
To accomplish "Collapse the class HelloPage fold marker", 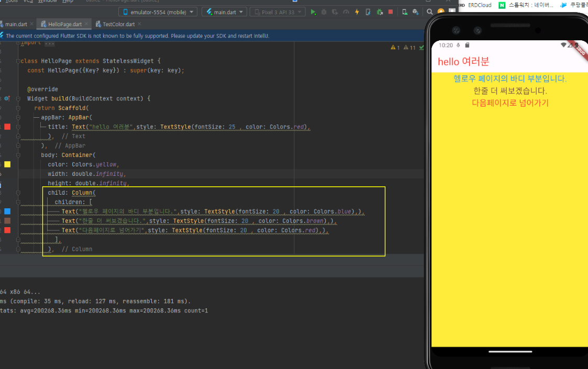I will [x=18, y=61].
